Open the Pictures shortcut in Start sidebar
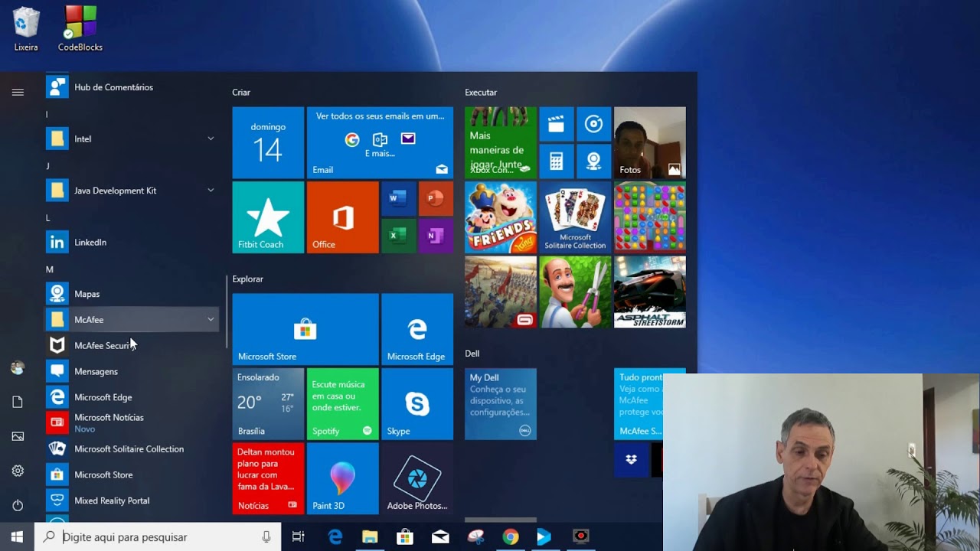Screen dimensions: 980x551 click(18, 436)
